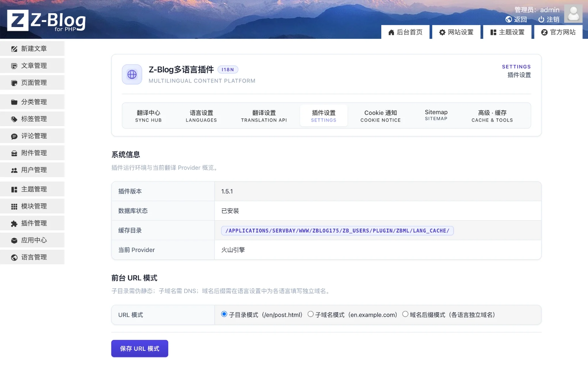
Task: Click the SETTINGS label at top right
Action: point(516,67)
